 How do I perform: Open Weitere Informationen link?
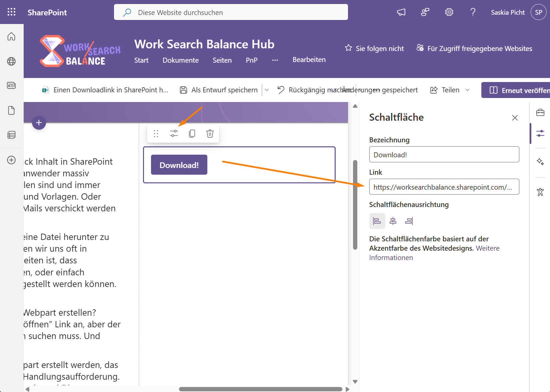[434, 253]
